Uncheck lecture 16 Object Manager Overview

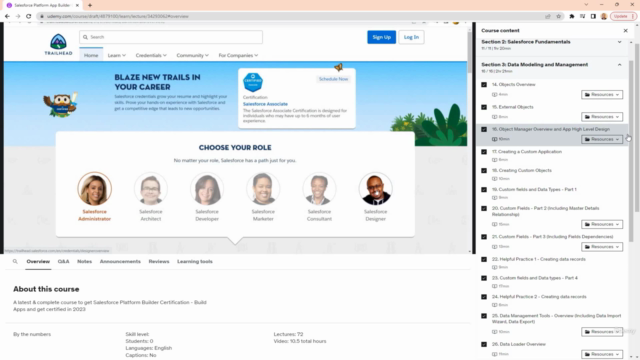click(484, 129)
